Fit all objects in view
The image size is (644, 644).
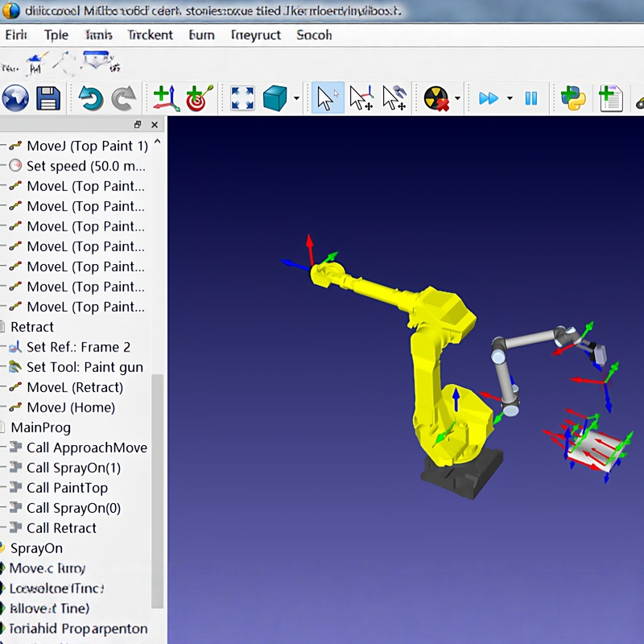pyautogui.click(x=242, y=98)
